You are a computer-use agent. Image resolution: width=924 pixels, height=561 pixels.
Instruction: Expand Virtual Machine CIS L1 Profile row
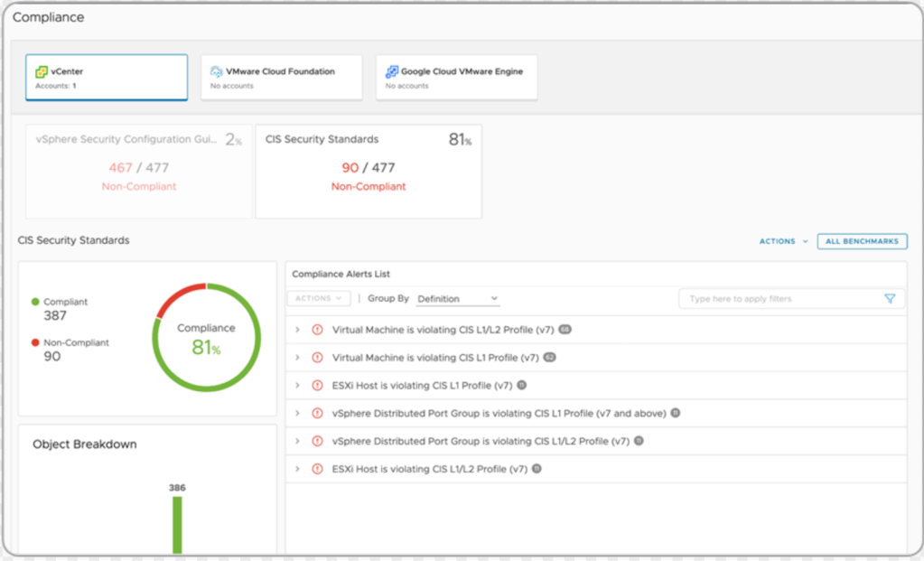click(297, 357)
